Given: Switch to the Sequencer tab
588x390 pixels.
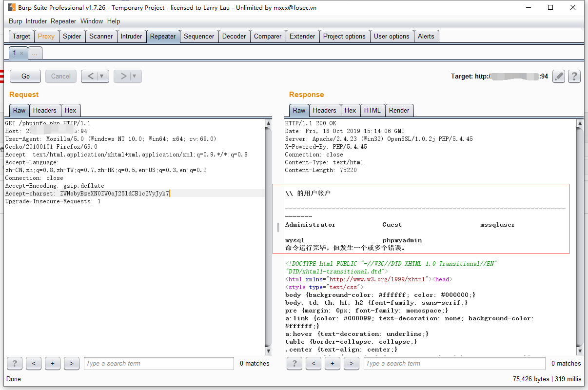Looking at the screenshot, I should (x=199, y=36).
